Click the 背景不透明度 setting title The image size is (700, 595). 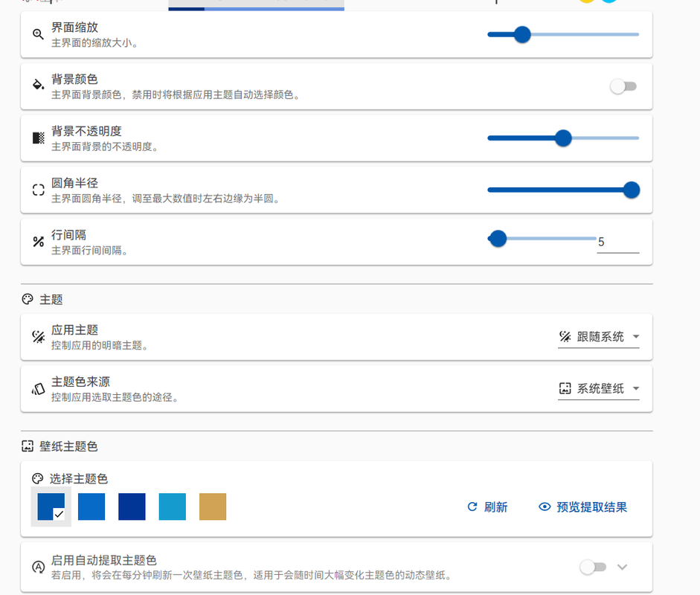coord(86,131)
